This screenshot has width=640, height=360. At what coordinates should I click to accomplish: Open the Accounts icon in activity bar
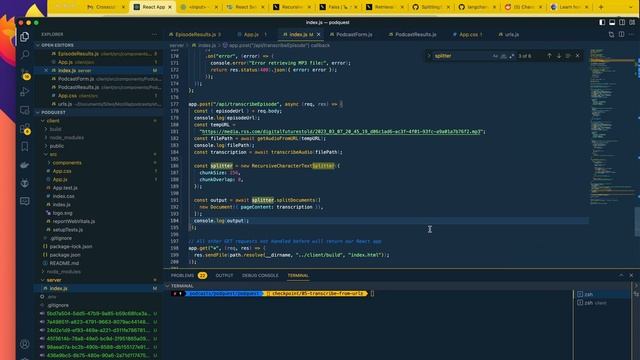pyautogui.click(x=24, y=344)
